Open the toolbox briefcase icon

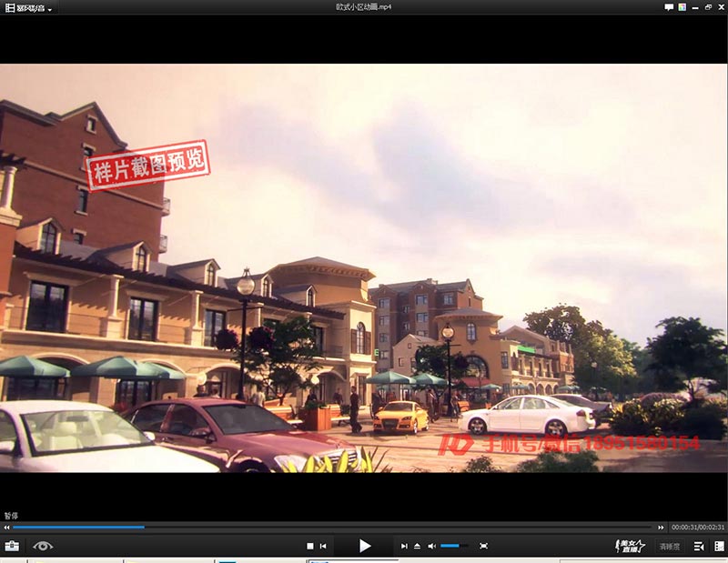click(12, 546)
